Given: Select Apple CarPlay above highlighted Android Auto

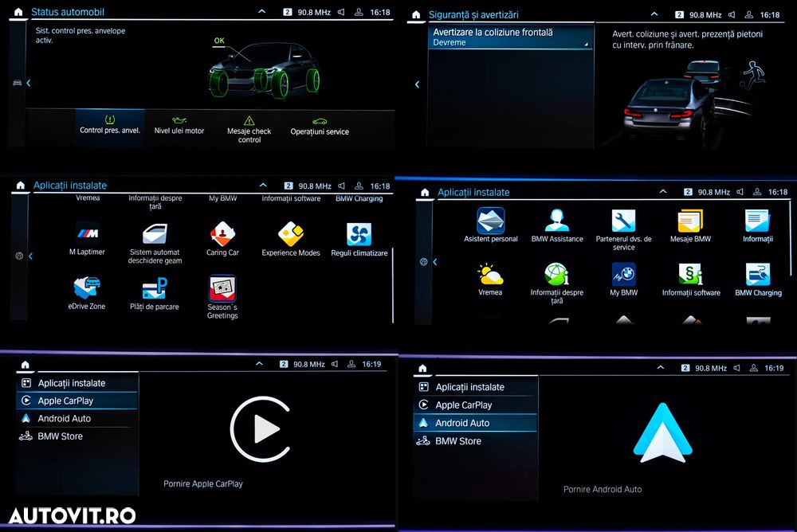Looking at the screenshot, I should pos(475,405).
